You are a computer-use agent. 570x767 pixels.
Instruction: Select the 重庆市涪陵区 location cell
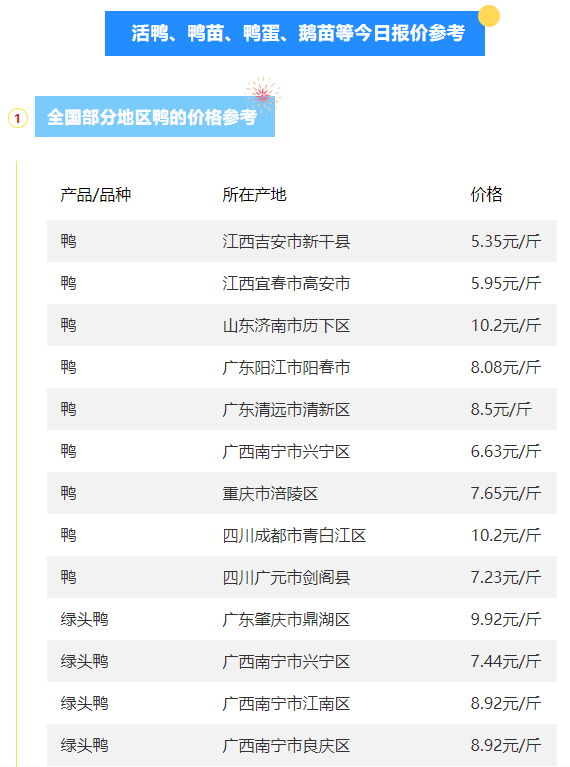click(270, 494)
